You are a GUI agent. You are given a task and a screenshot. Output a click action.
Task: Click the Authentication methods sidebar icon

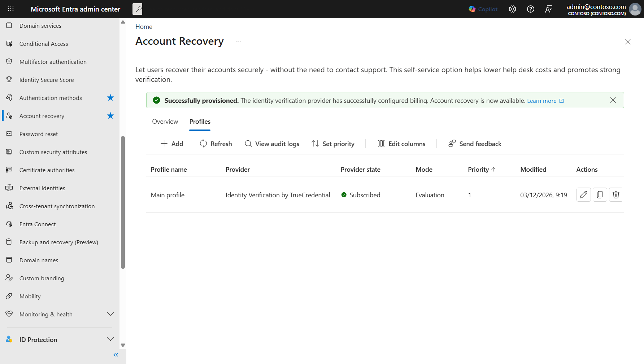[9, 97]
